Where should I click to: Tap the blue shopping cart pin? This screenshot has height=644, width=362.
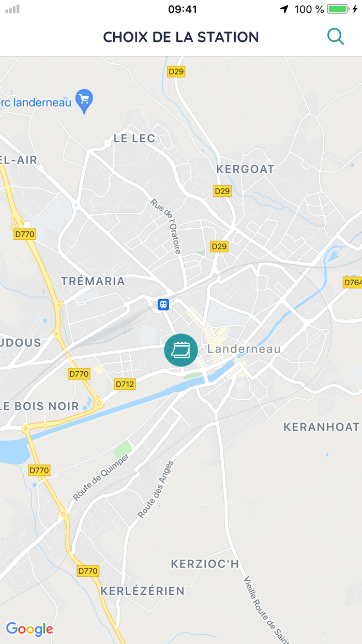point(84,101)
